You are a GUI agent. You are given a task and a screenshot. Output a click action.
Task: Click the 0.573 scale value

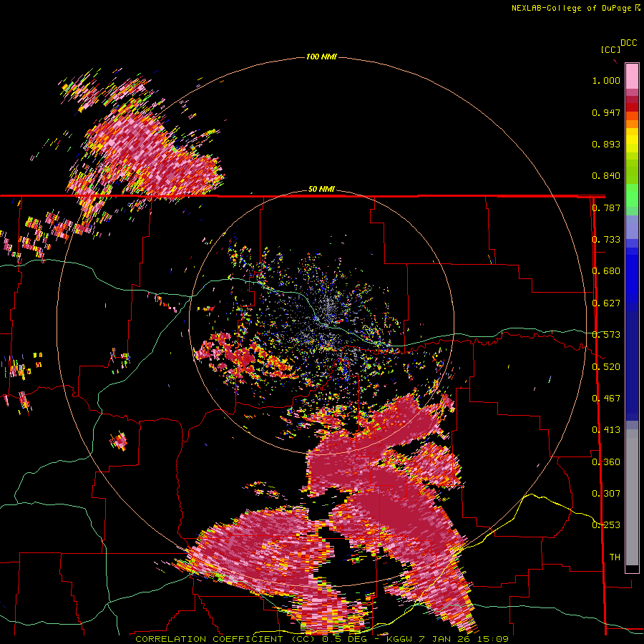tap(606, 335)
